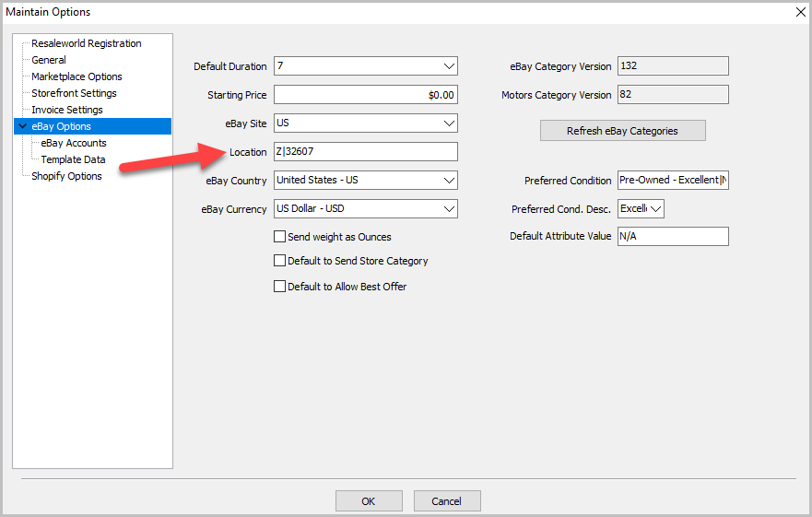Confirm with the OK button
The image size is (812, 517).
369,501
